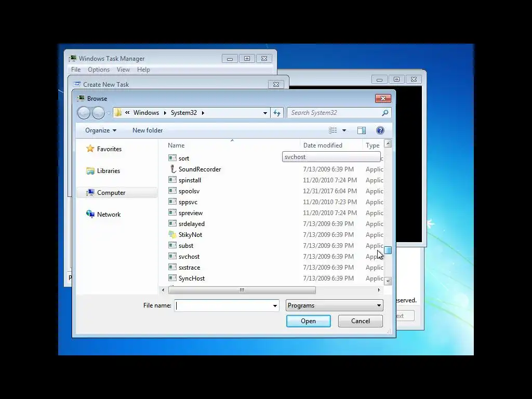Click the horizontal scrollbar thumb in file list
Image resolution: width=532 pixels, height=399 pixels.
tap(242, 290)
